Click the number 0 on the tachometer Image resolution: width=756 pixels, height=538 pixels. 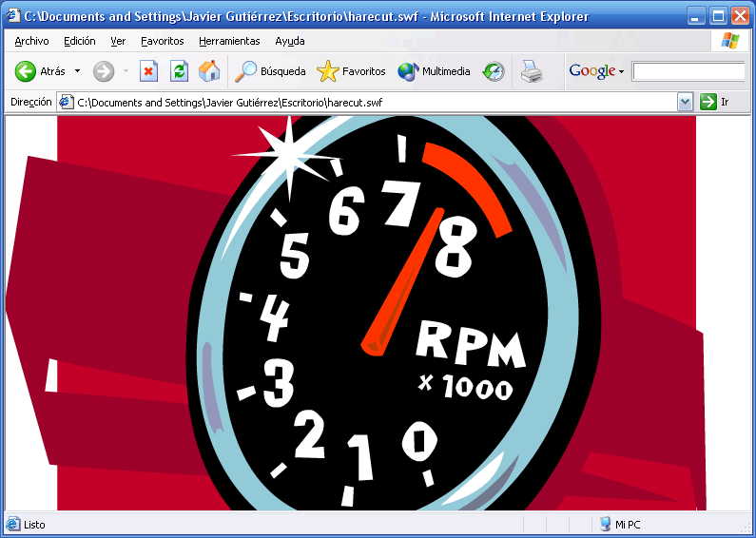419,441
